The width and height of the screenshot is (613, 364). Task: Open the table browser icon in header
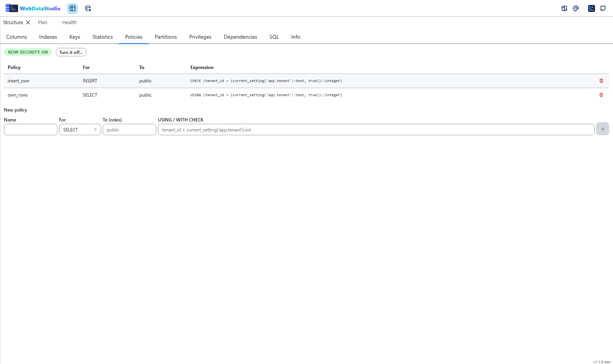(72, 8)
